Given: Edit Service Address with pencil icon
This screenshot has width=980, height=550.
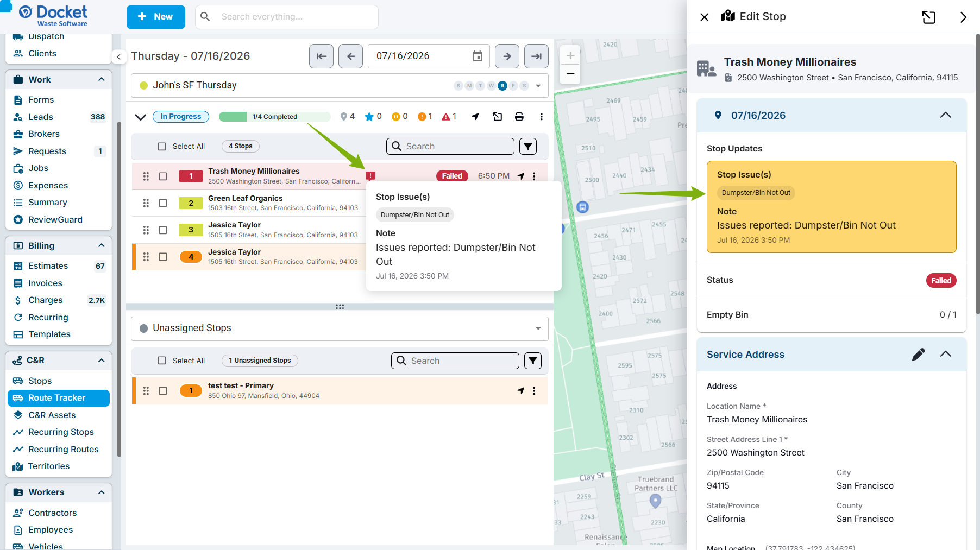Looking at the screenshot, I should (x=918, y=355).
